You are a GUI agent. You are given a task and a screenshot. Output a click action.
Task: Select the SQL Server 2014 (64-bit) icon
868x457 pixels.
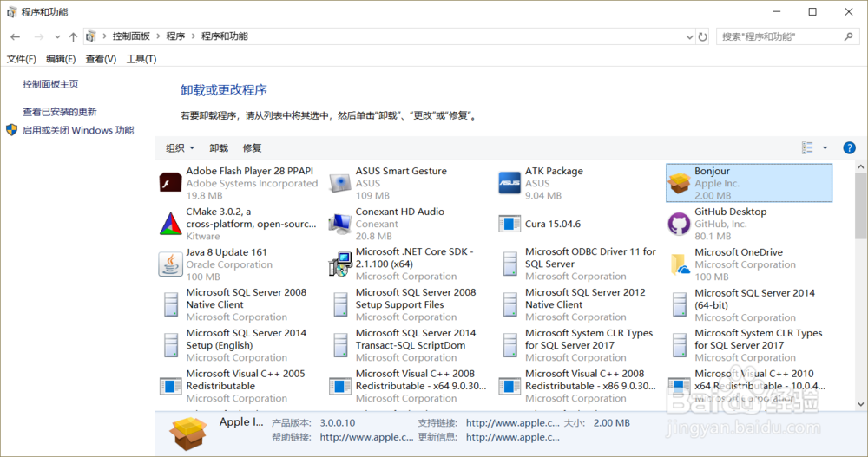[x=680, y=305]
